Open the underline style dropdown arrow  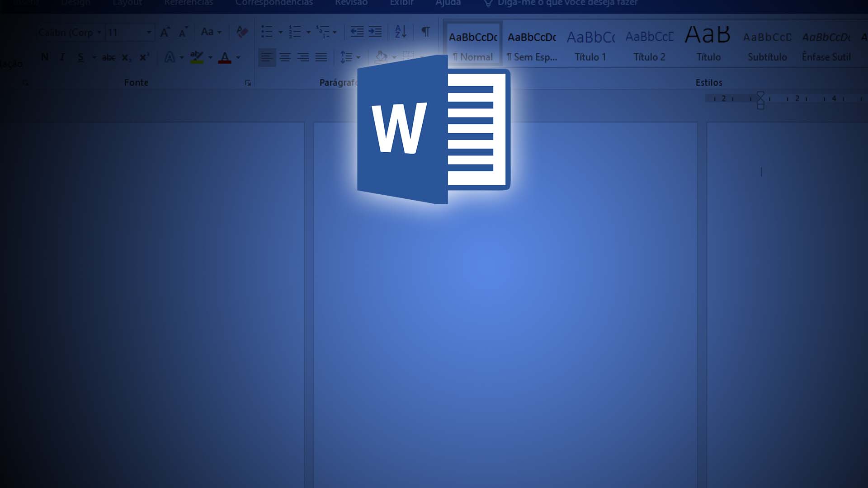tap(94, 57)
